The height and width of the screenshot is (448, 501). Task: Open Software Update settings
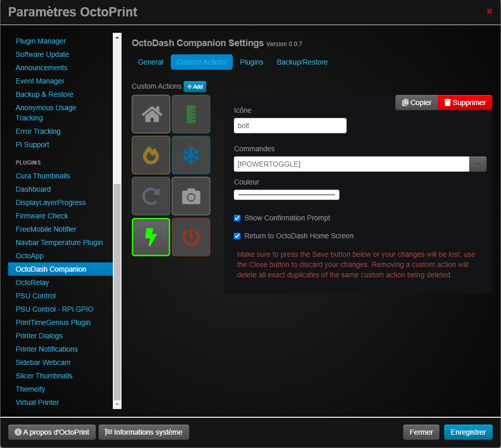(42, 55)
